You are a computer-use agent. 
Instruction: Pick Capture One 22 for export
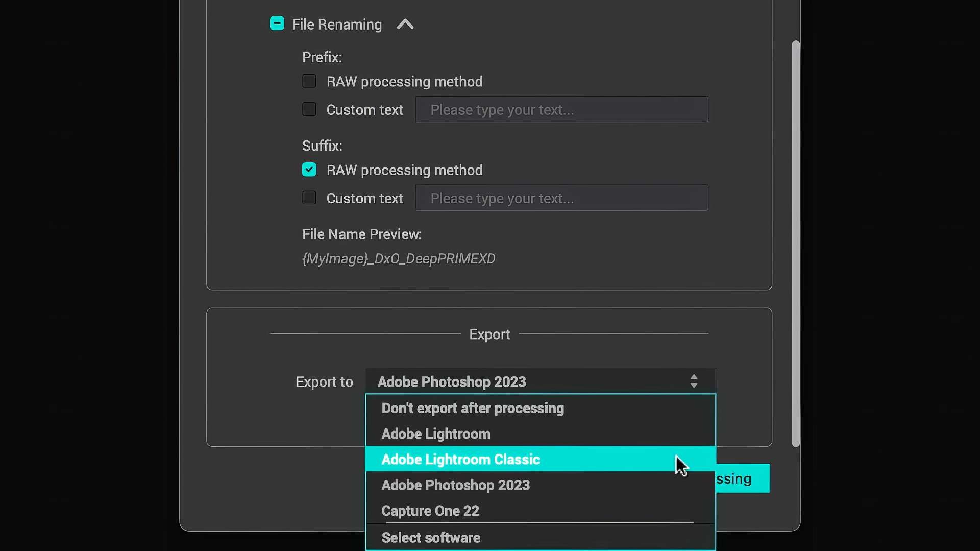coord(430,510)
